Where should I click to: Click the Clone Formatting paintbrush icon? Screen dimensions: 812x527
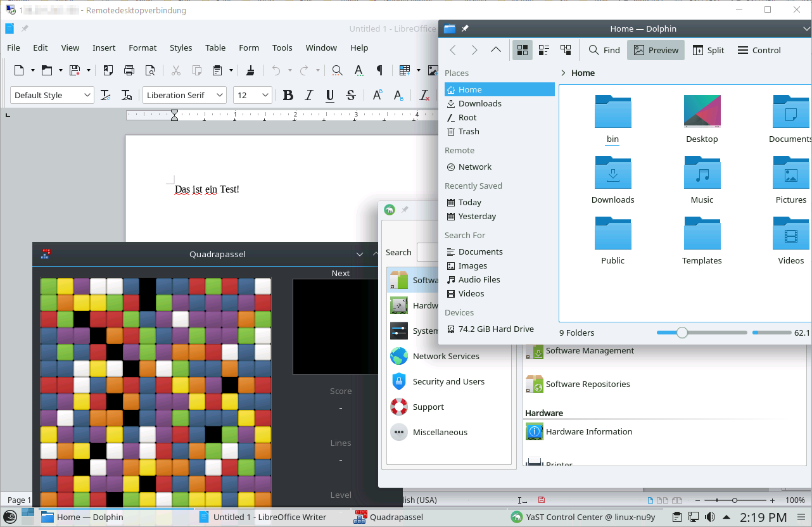coord(250,70)
